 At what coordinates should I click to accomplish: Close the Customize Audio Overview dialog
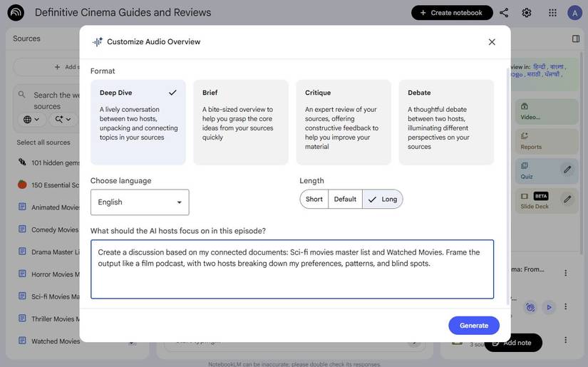coord(492,42)
